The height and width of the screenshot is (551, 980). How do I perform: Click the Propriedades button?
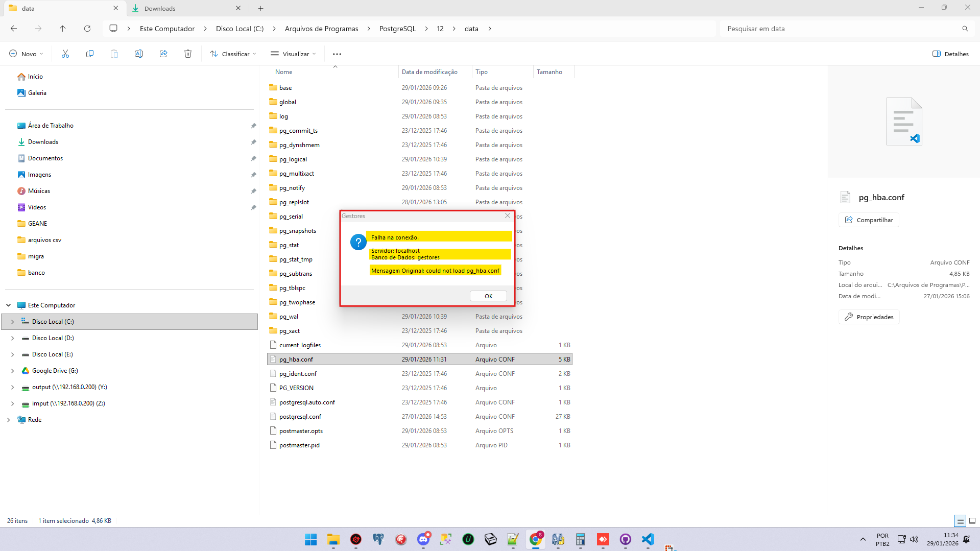[869, 317]
